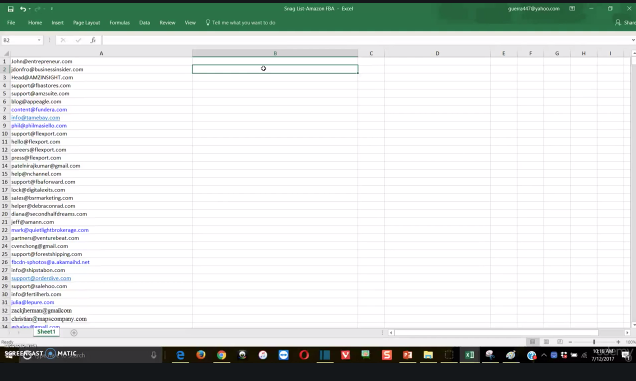Click the Tell me what you want to do box
636x381 pixels.
click(x=241, y=23)
